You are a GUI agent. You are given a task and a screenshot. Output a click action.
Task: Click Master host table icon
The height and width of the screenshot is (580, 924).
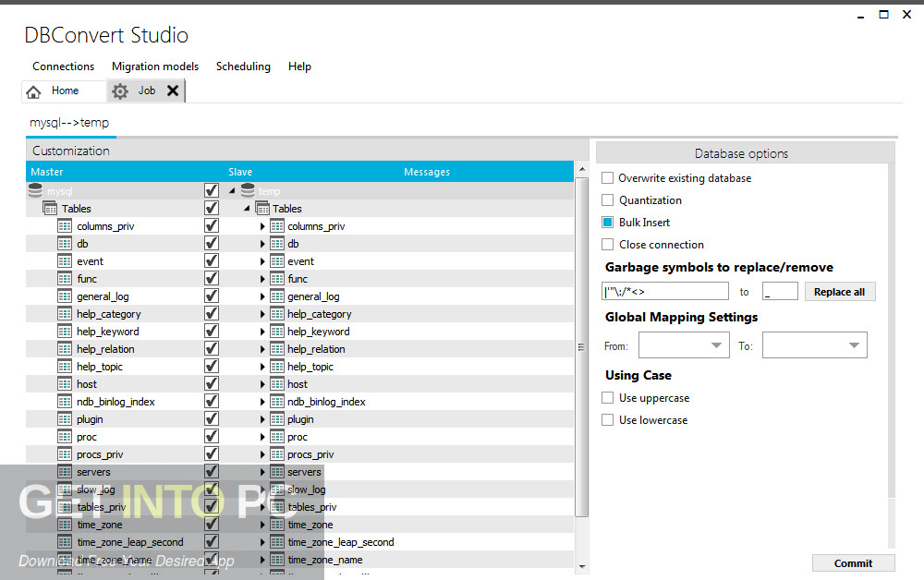point(65,384)
